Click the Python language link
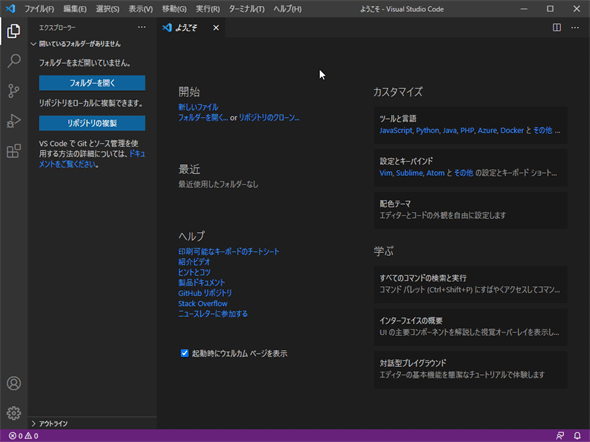This screenshot has height=442, width=590. [427, 130]
